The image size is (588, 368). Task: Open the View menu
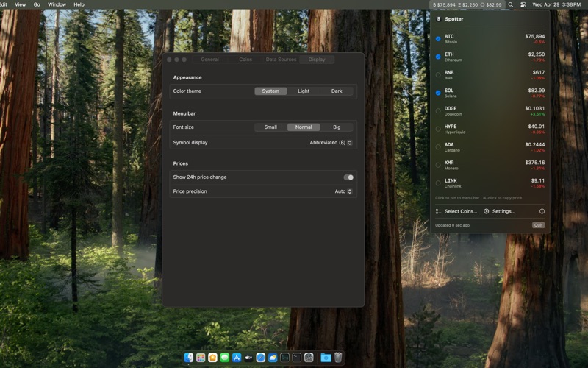point(20,4)
